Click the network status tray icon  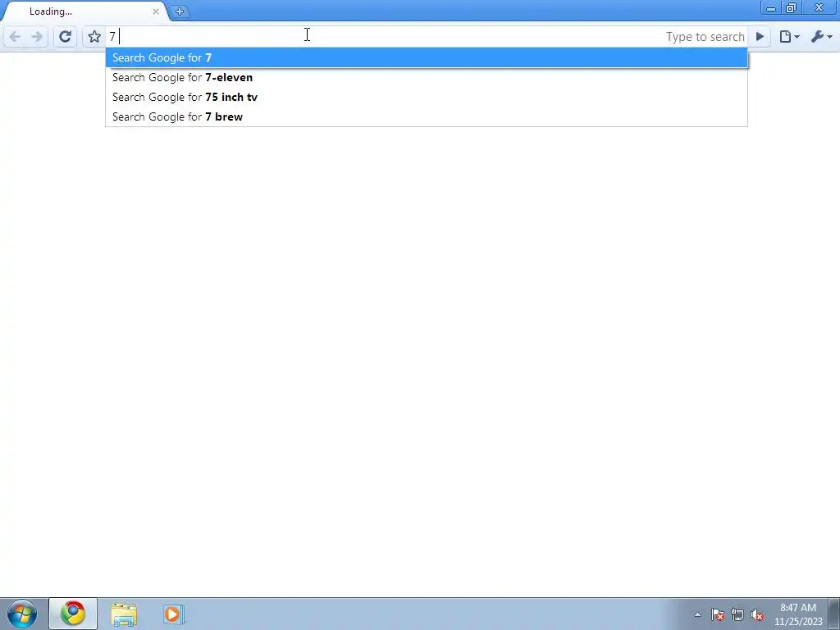tap(737, 615)
